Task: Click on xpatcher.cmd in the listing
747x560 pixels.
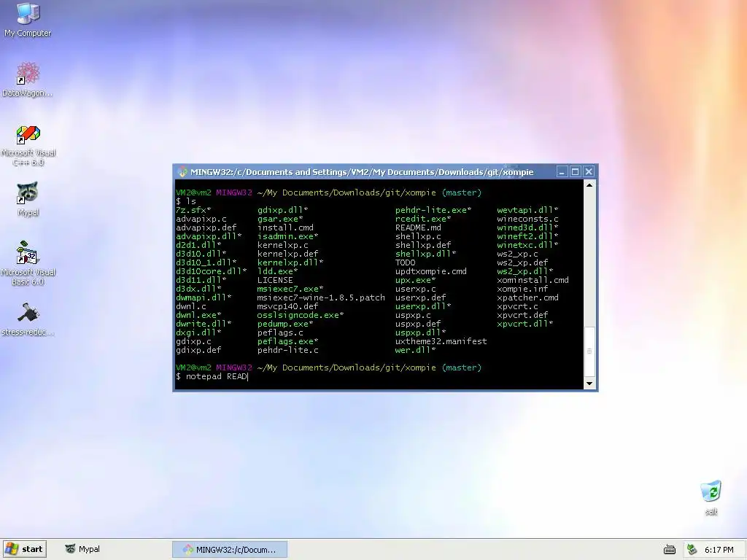Action: 527,297
